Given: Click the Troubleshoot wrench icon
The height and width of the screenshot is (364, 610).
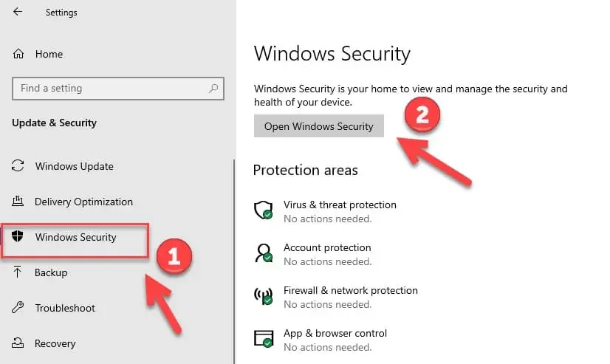Looking at the screenshot, I should [x=19, y=308].
